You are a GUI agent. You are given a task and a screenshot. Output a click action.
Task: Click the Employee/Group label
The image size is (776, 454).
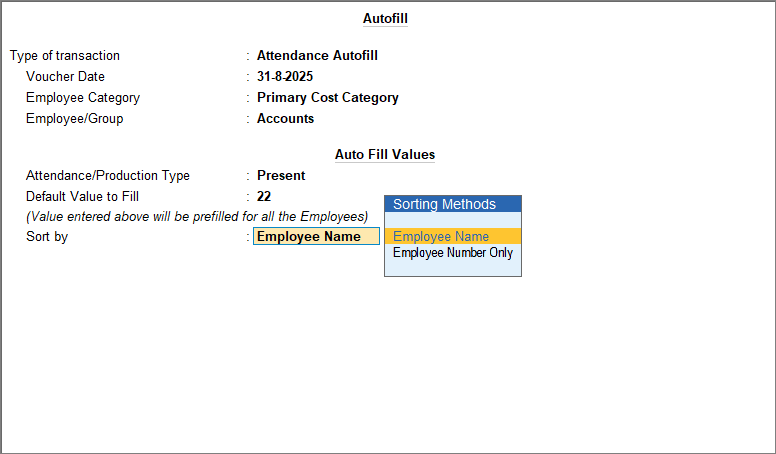(x=75, y=119)
